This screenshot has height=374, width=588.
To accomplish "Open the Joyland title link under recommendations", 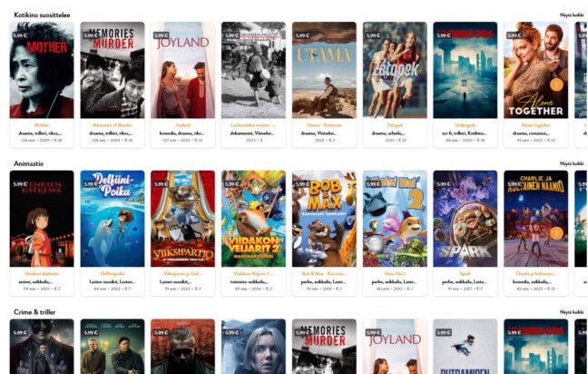I will point(182,125).
